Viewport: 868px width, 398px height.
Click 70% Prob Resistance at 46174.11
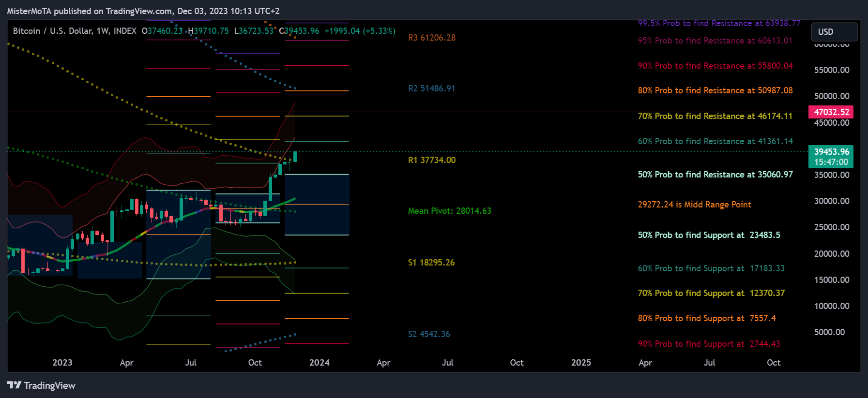click(715, 116)
